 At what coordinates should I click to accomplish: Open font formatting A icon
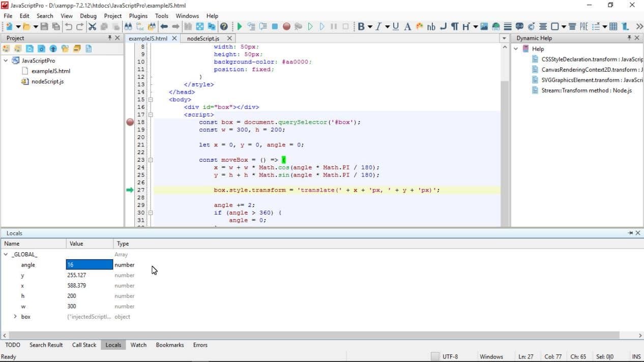pyautogui.click(x=407, y=26)
